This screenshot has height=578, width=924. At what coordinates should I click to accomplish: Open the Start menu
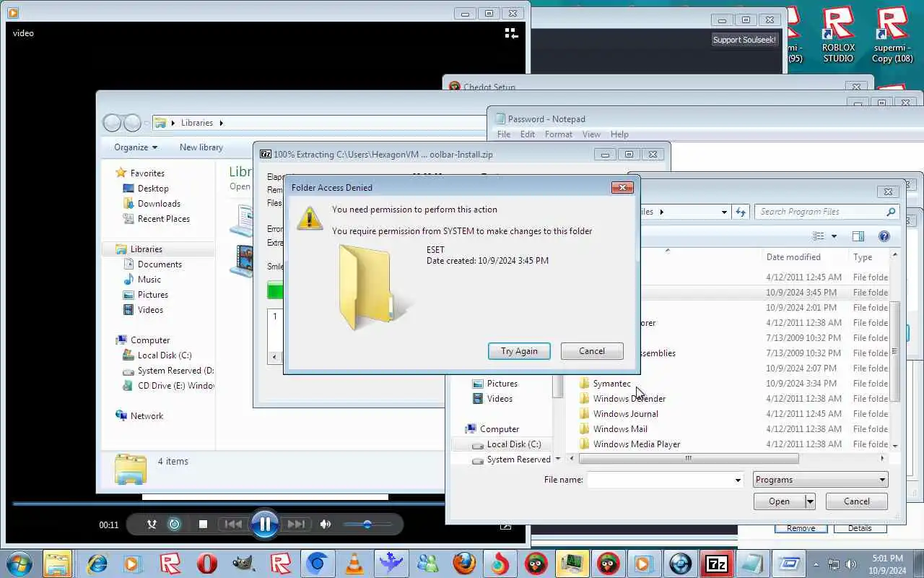tap(19, 564)
